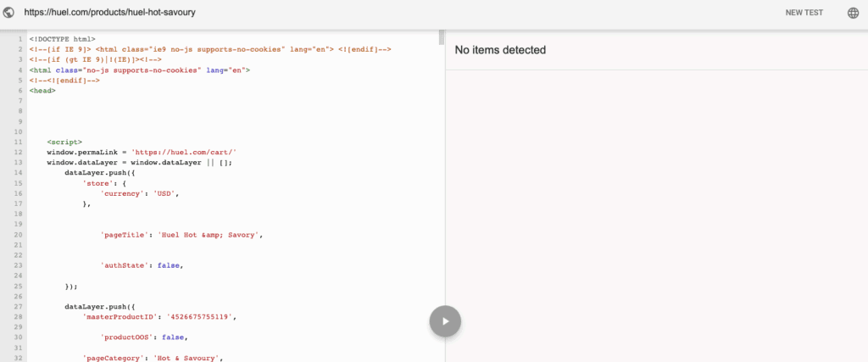Click the closing }); on line 25
The height and width of the screenshot is (362, 868).
coord(71,287)
